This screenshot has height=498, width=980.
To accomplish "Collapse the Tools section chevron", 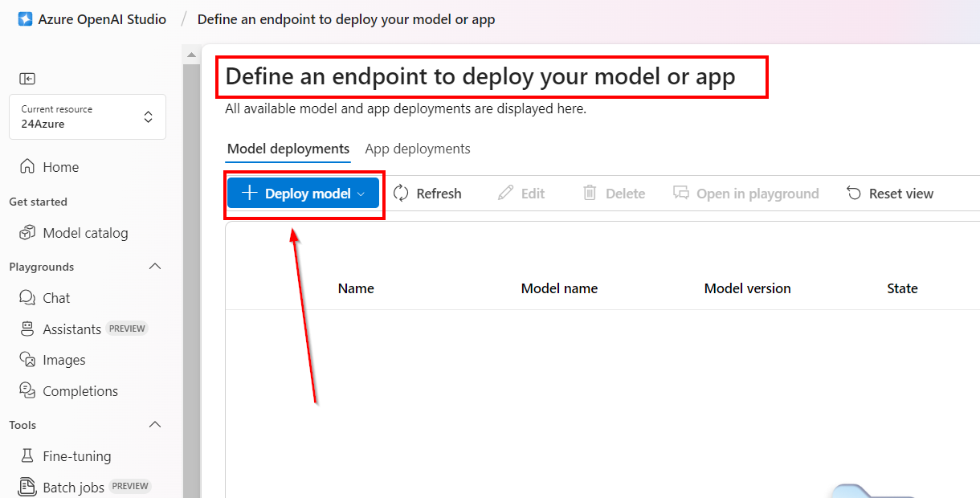I will pyautogui.click(x=155, y=425).
